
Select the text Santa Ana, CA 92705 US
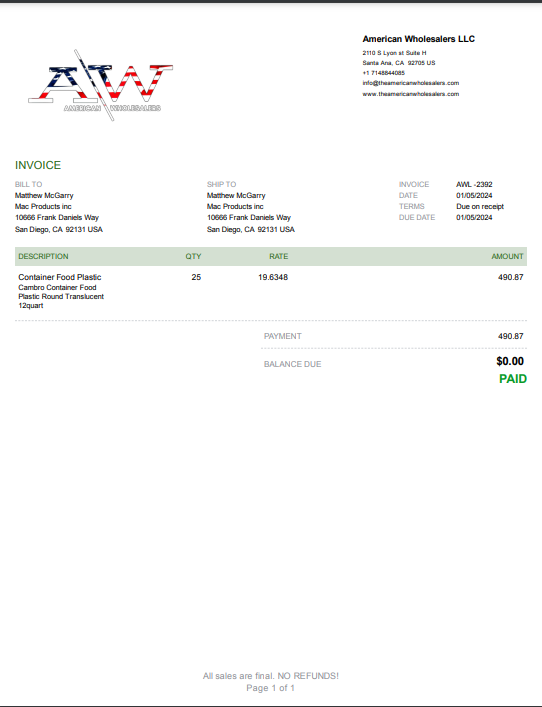pos(399,63)
